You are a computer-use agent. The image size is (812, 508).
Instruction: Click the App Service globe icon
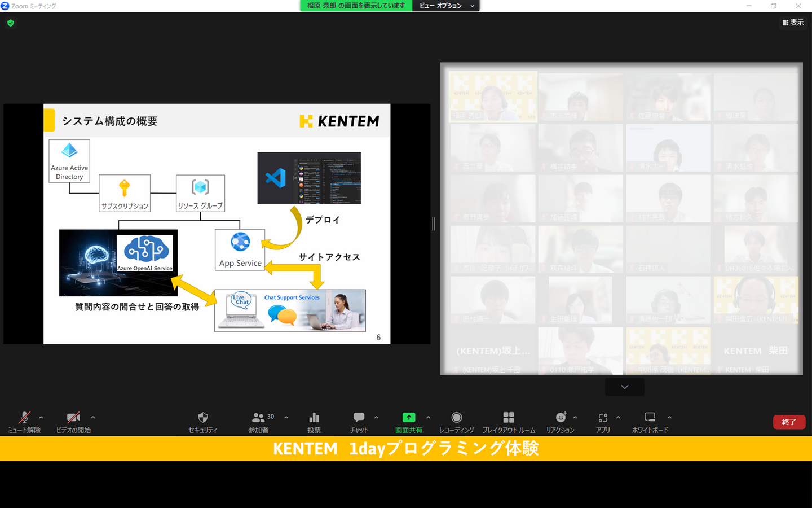coord(240,242)
